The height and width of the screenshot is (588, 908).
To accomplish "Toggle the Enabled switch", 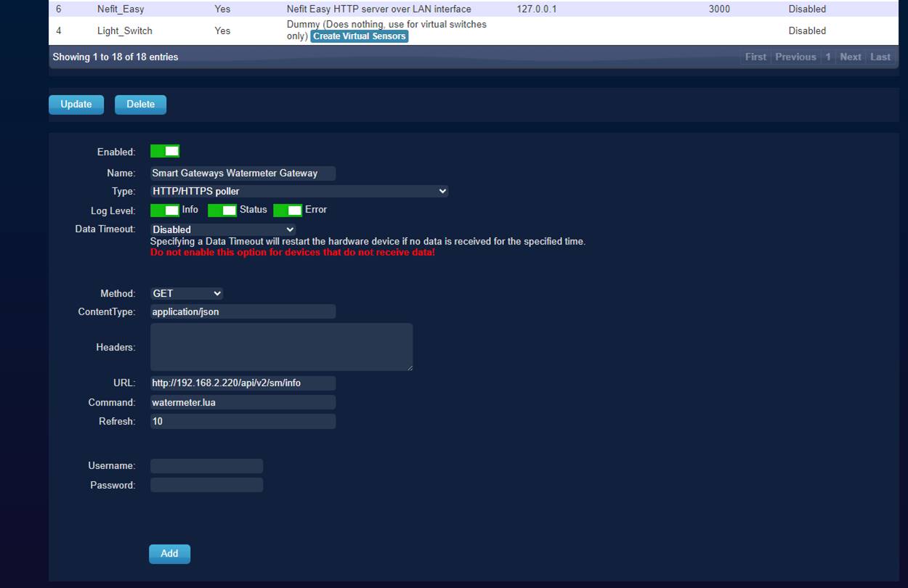I will tap(165, 151).
